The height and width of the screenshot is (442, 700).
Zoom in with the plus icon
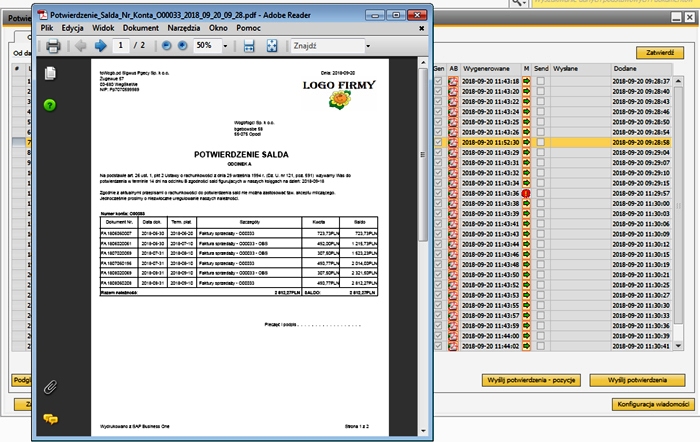[182, 46]
